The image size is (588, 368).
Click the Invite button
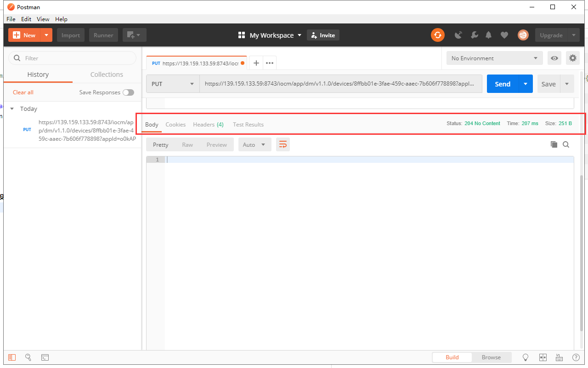(x=323, y=35)
